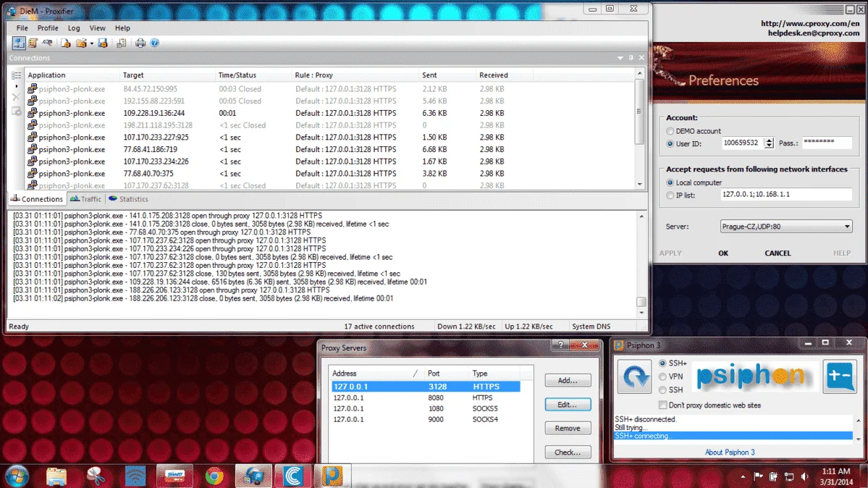Open the Proxification Rules toolbar icon

tap(33, 43)
